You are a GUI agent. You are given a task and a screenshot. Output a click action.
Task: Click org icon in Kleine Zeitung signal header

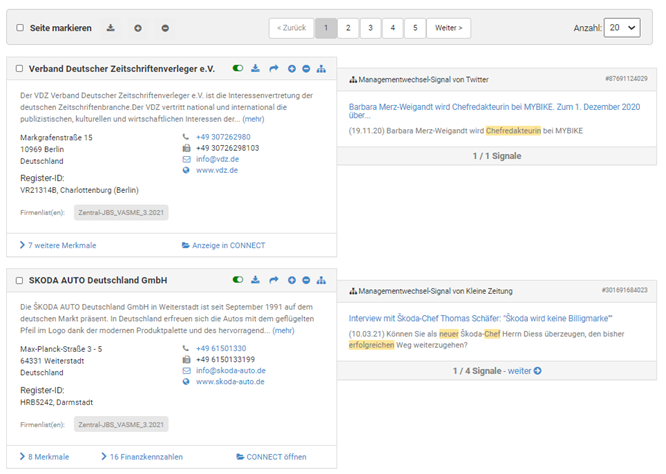pyautogui.click(x=353, y=291)
